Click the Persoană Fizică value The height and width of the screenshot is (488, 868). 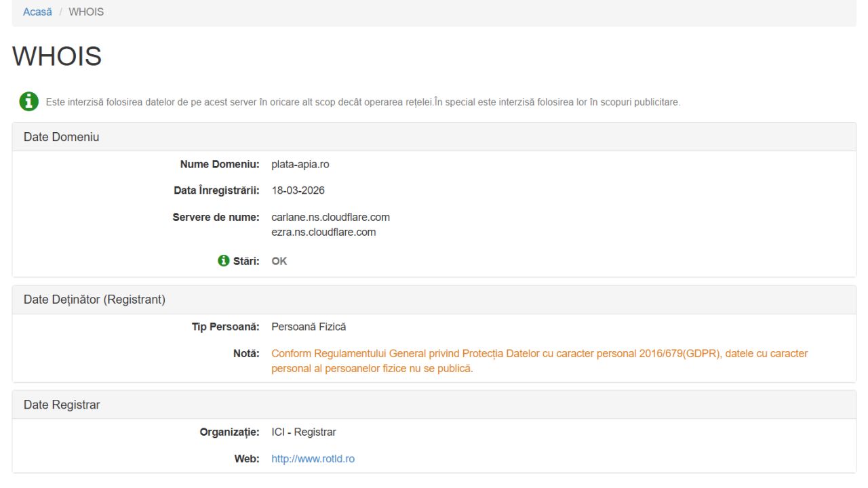[309, 327]
